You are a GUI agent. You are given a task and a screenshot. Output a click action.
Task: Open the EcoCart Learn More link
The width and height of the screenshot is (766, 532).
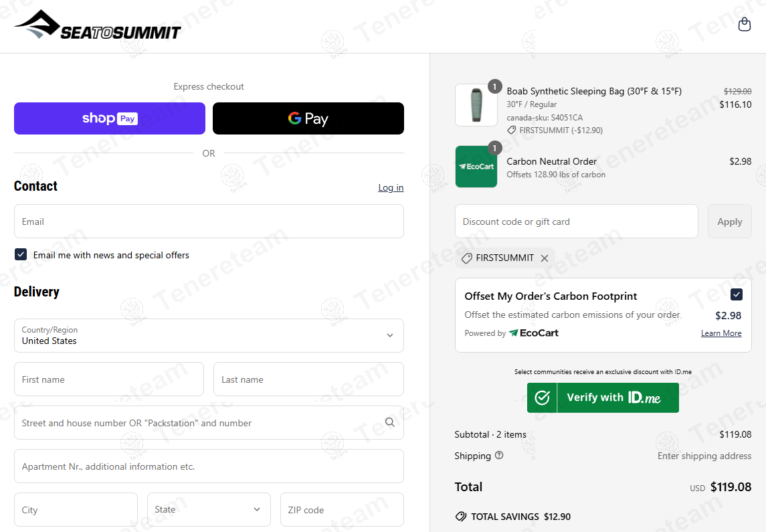coord(721,333)
